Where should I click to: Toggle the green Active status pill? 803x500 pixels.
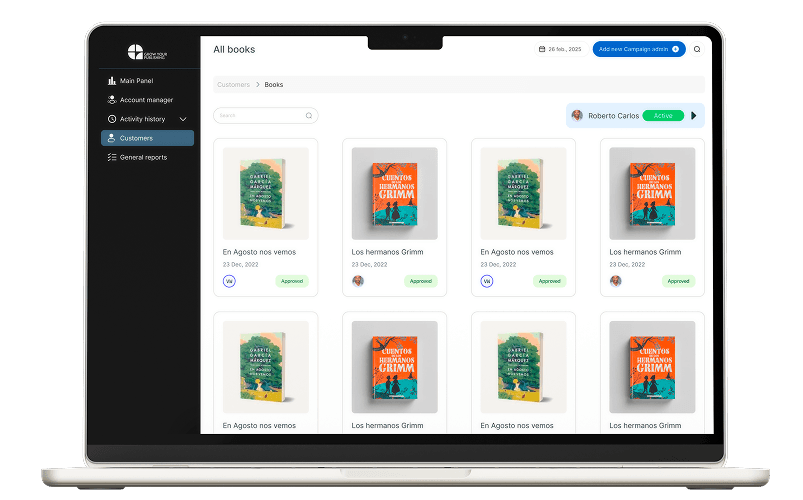tap(663, 116)
